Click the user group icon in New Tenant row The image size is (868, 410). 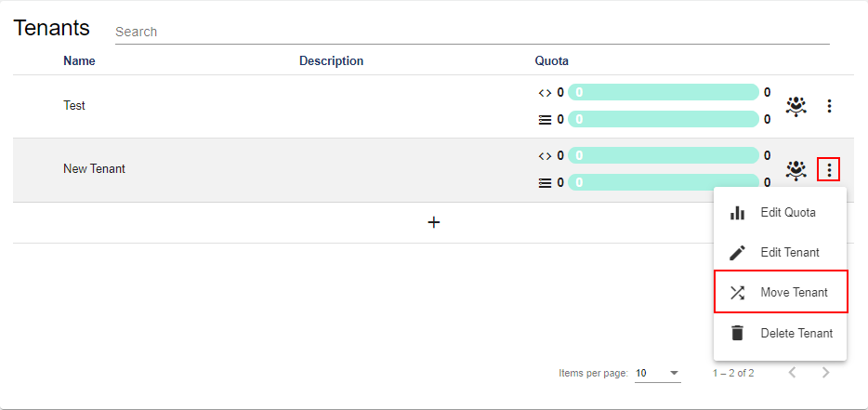point(796,169)
